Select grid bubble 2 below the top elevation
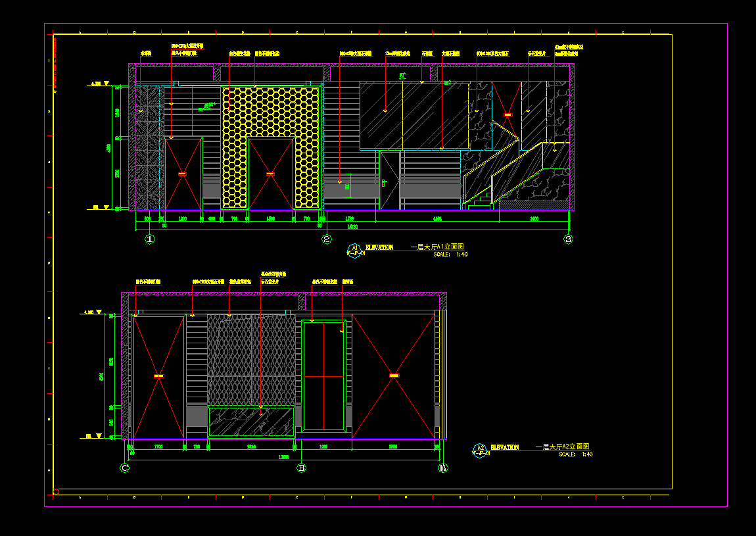Screen dimensions: 756x536 tap(327, 239)
